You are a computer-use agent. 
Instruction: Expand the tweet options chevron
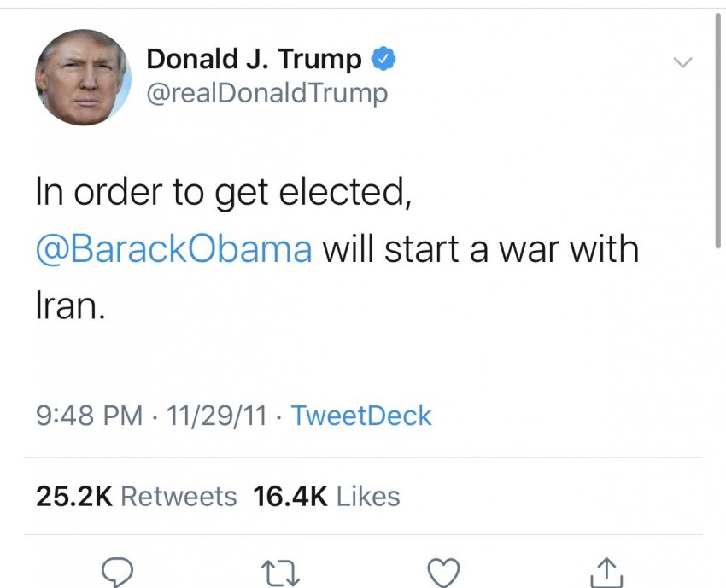point(682,62)
